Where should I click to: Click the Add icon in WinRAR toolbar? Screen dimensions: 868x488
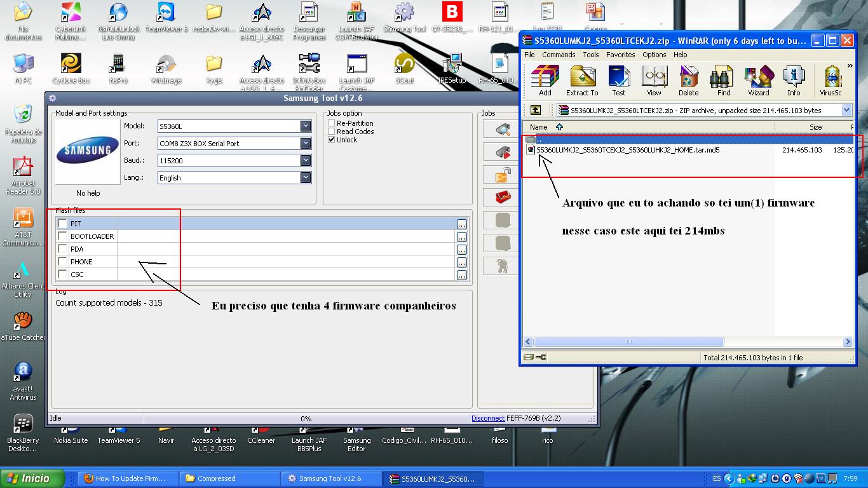pos(545,81)
